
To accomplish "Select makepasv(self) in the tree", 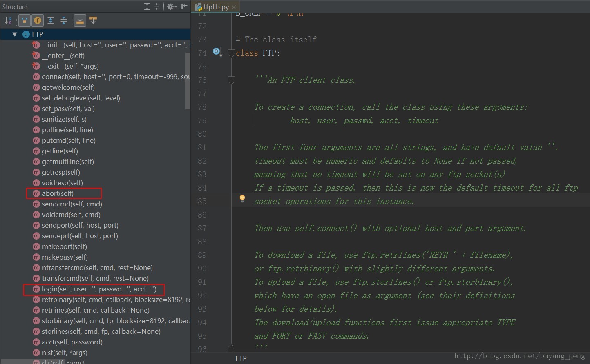I will (x=65, y=257).
